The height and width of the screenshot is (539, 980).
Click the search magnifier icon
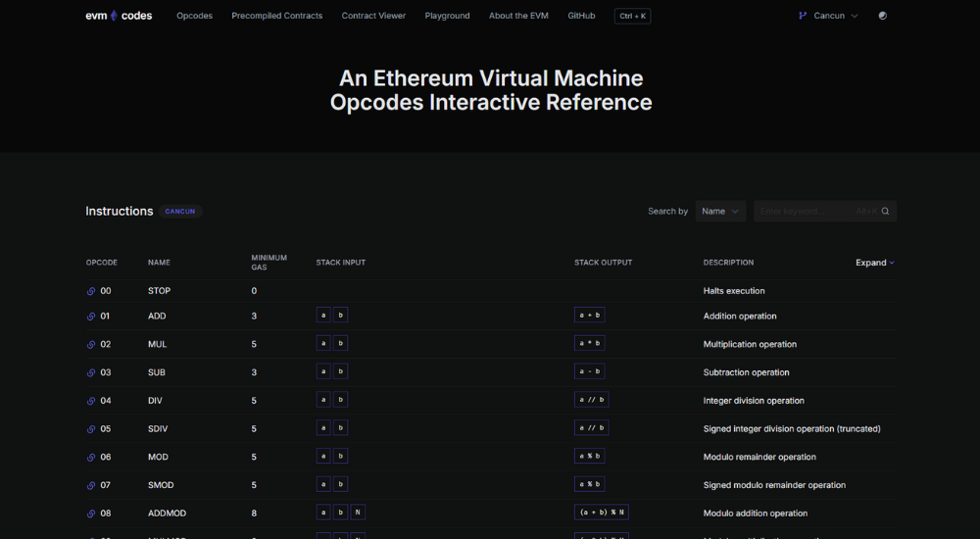885,212
